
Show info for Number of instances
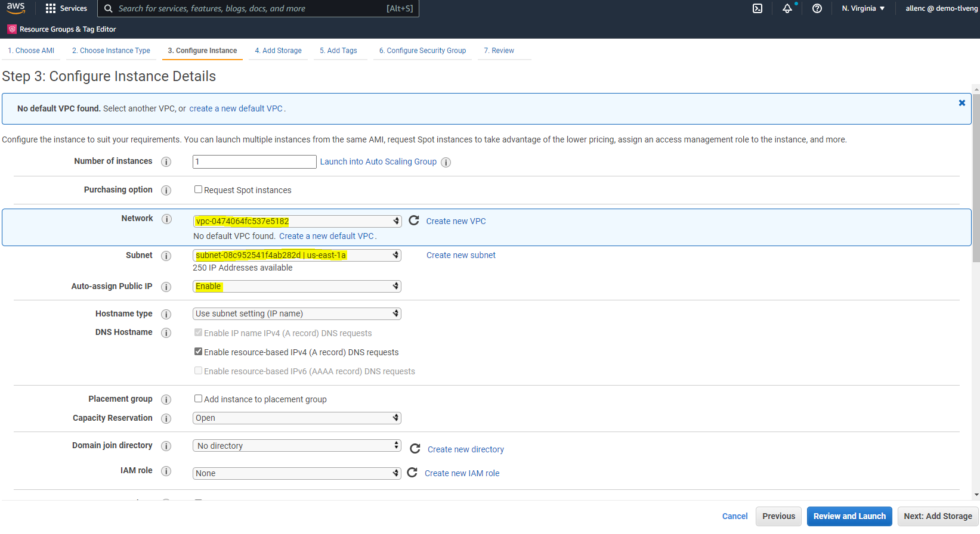pyautogui.click(x=166, y=162)
